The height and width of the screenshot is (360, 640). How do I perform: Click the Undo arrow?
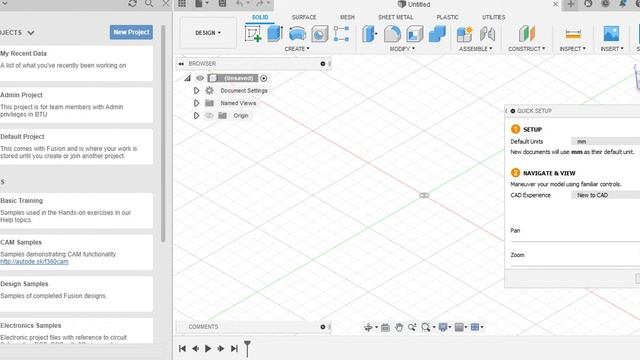[x=240, y=4]
